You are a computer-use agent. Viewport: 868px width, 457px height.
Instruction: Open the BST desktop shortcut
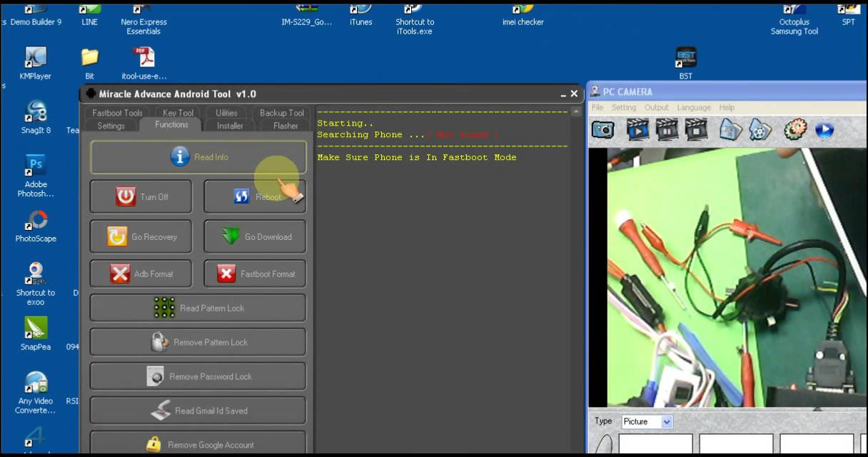tap(685, 63)
